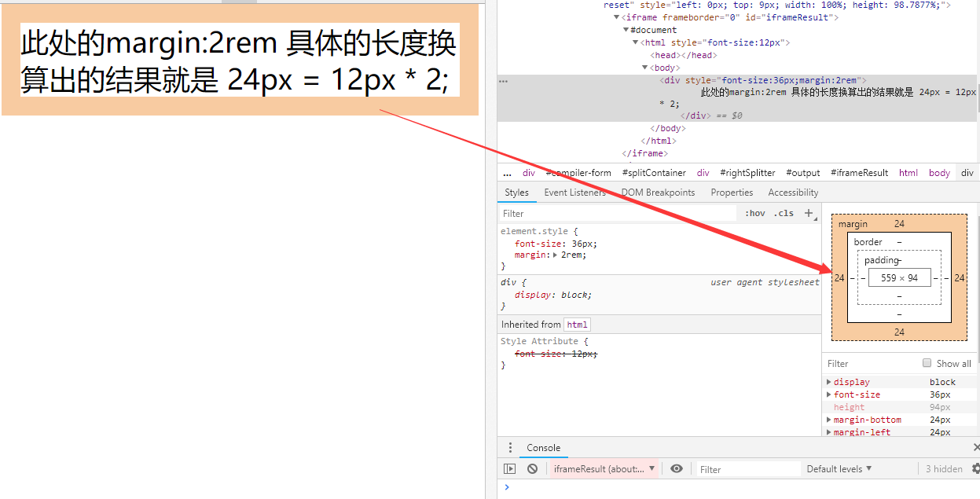
Task: Open the iframeResult context dropdown
Action: coord(604,468)
